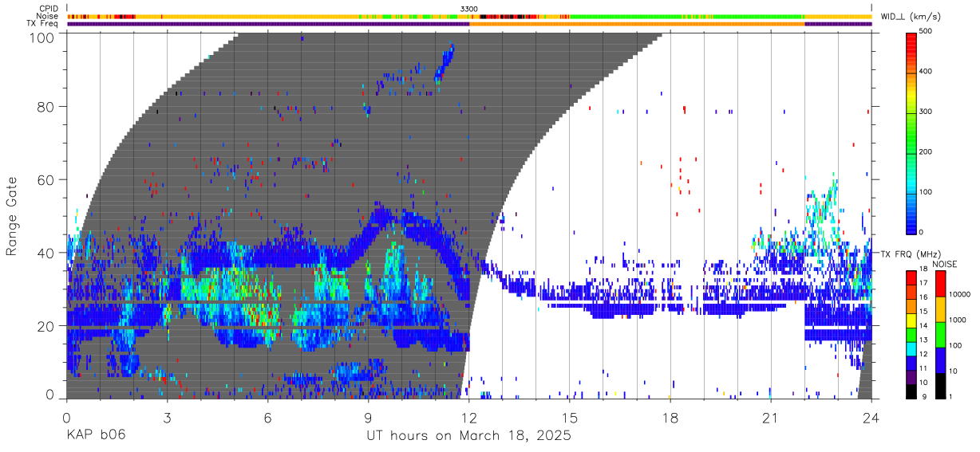Screen dimensions: 980x452
Task: Click the KAP b06 radar beam label
Action: pos(95,435)
